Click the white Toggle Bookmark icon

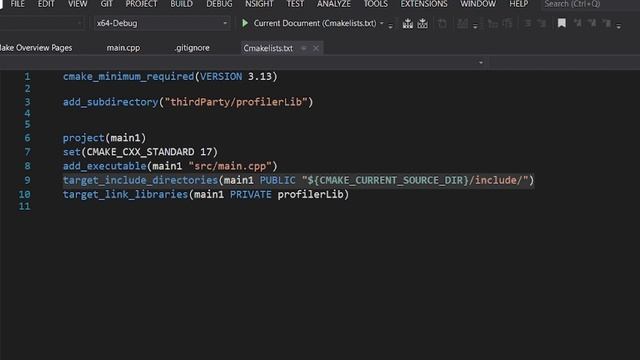coord(562,23)
